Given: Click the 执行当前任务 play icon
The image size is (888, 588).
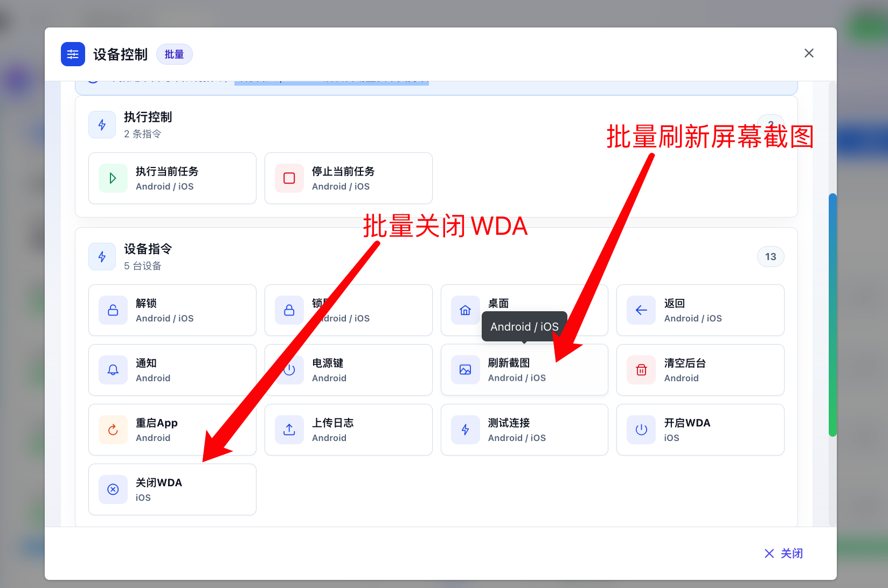Looking at the screenshot, I should [x=113, y=178].
